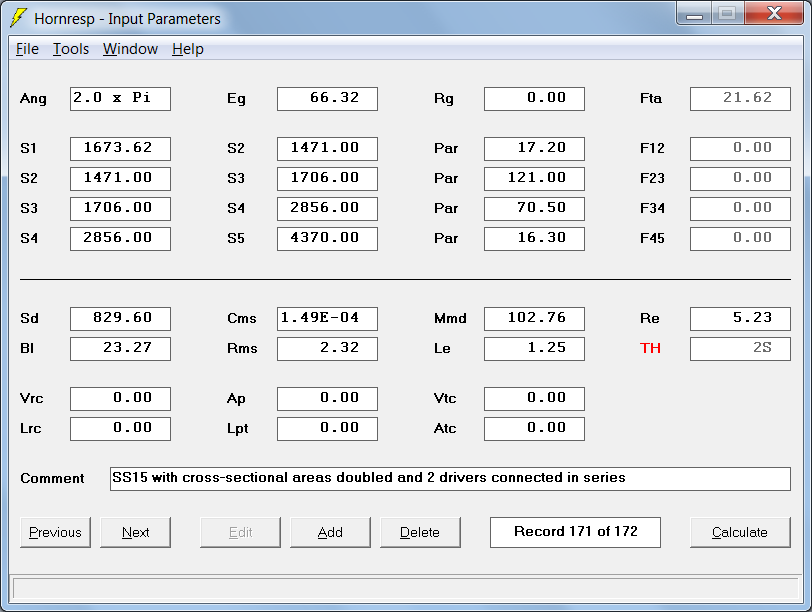Screen dimensions: 812x612
Task: Open the Tools menu
Action: 71,49
